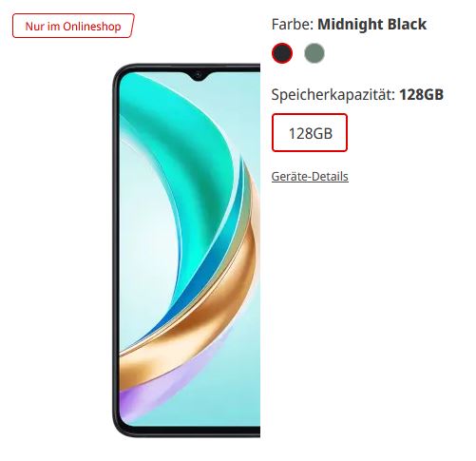Click the bold 128GB heading value
476x461 pixels.
point(421,95)
